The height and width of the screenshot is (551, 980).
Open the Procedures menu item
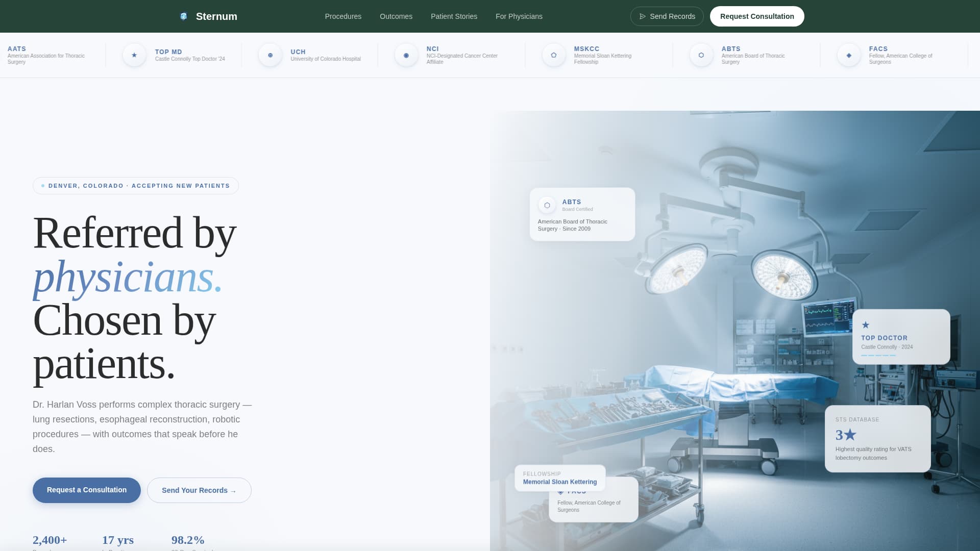click(343, 16)
